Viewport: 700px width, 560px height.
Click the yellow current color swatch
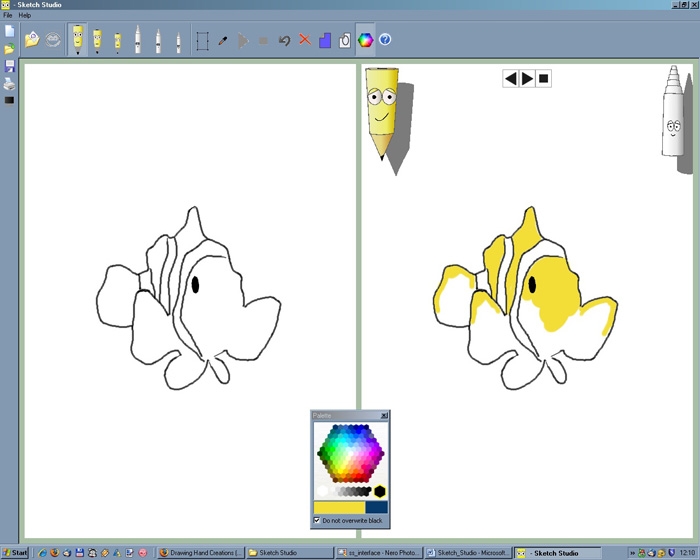tap(339, 507)
